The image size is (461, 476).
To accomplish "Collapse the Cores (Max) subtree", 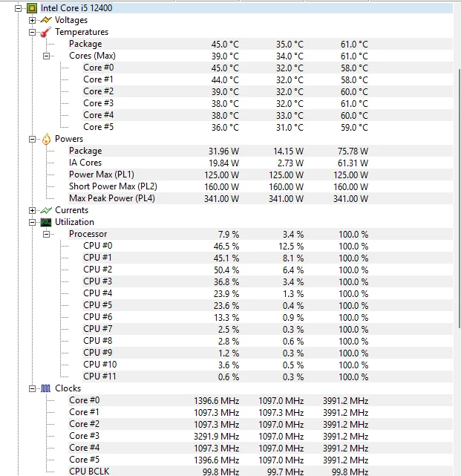I will point(47,56).
